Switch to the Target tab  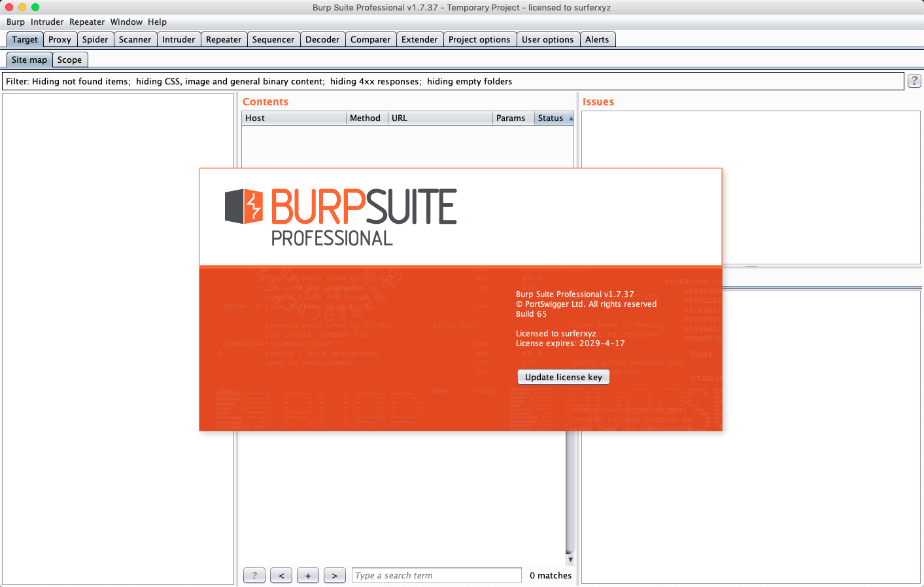point(25,39)
